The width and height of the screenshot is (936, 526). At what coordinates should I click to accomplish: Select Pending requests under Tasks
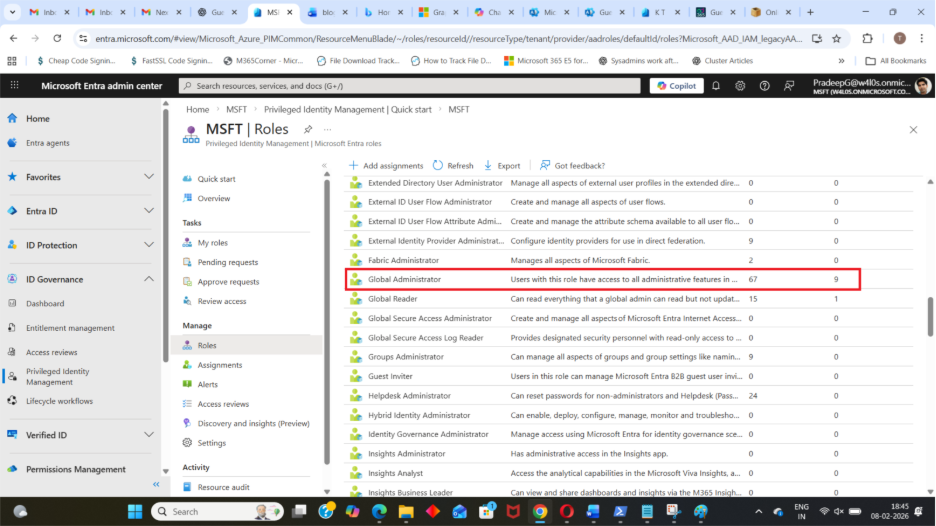click(x=227, y=262)
